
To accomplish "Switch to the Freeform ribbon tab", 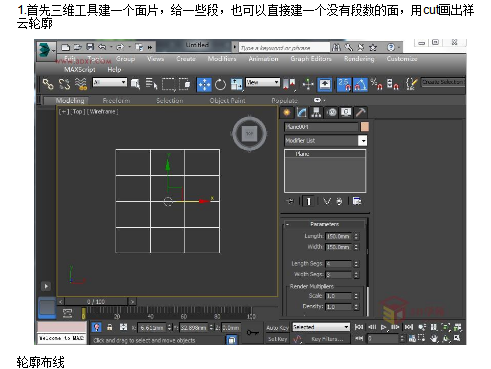I will tap(116, 100).
